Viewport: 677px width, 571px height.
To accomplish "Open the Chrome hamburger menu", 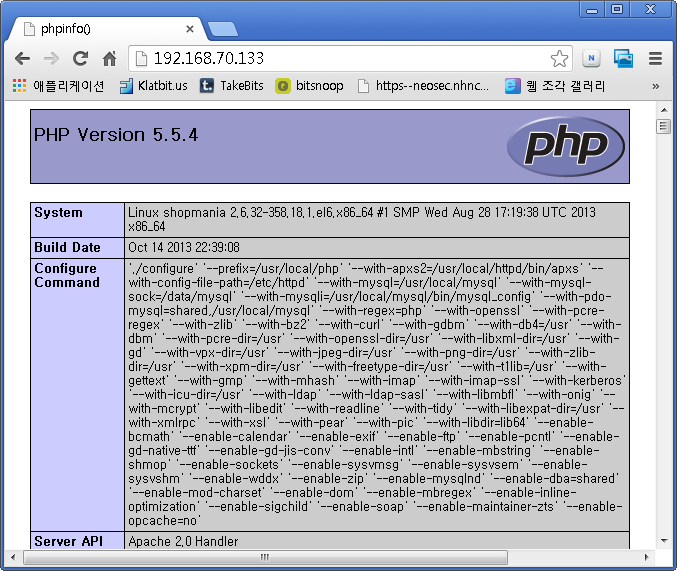I will coord(655,58).
